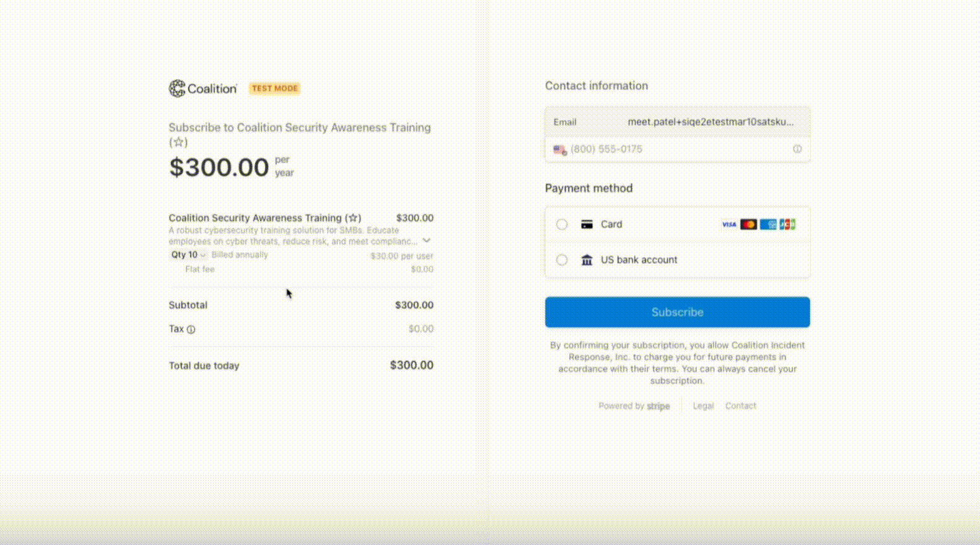The image size is (980, 545).
Task: Click the Tax info icon
Action: 191,329
